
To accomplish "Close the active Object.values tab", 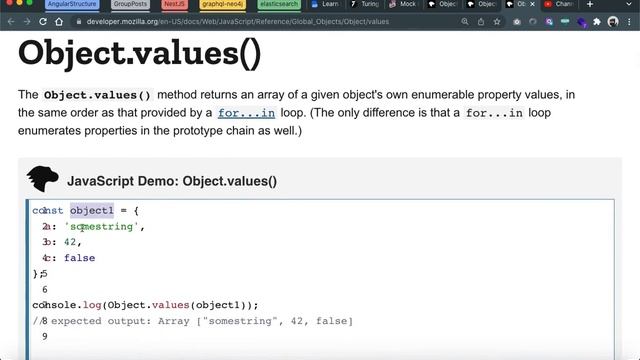I will coord(532,4).
